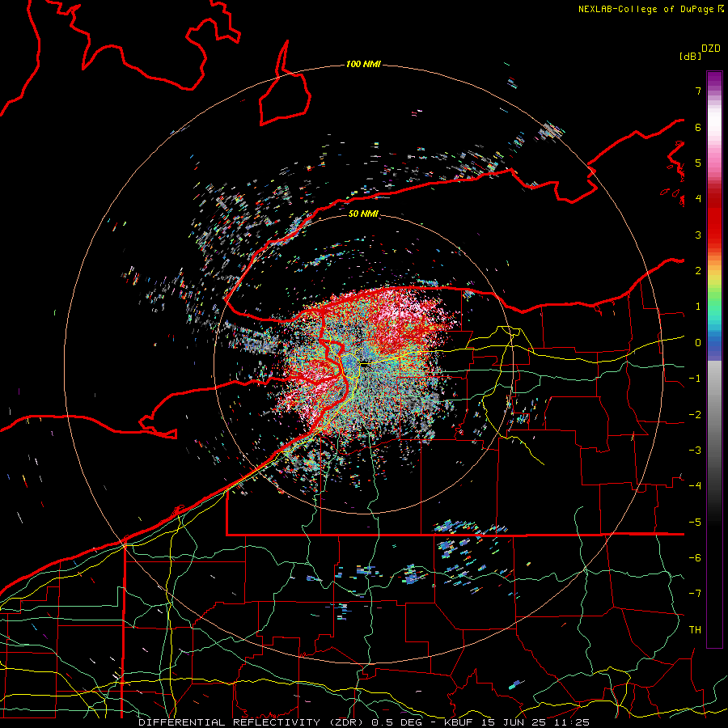Viewport: 728px width, 728px height.
Task: Click the '-1' value on color scale
Action: pos(695,379)
